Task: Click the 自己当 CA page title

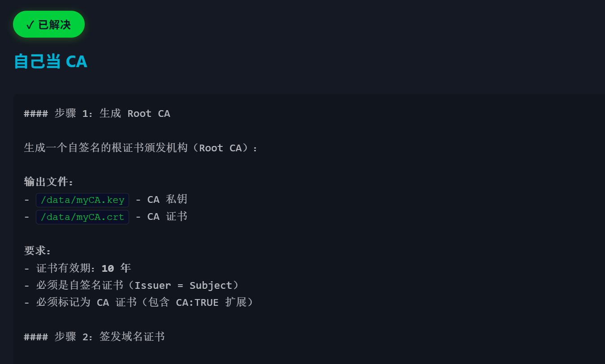Action: click(50, 61)
